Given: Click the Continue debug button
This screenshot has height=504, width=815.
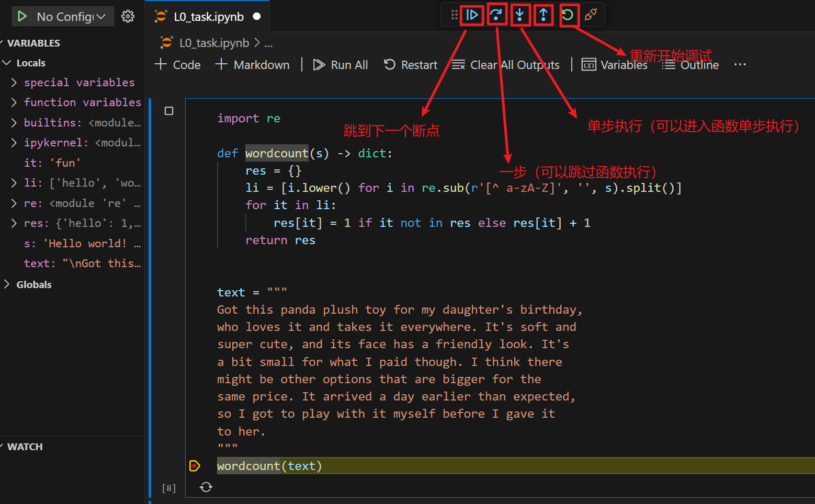Looking at the screenshot, I should pyautogui.click(x=472, y=15).
